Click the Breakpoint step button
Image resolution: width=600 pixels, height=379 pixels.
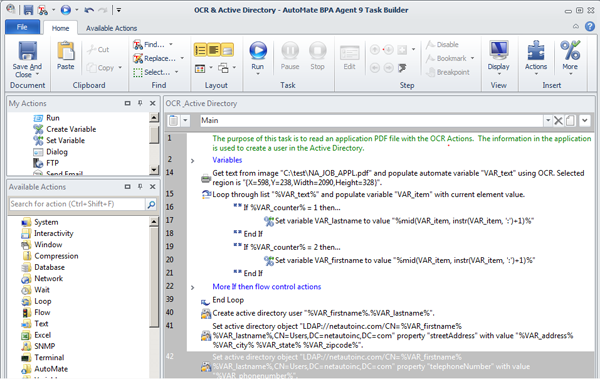point(448,72)
